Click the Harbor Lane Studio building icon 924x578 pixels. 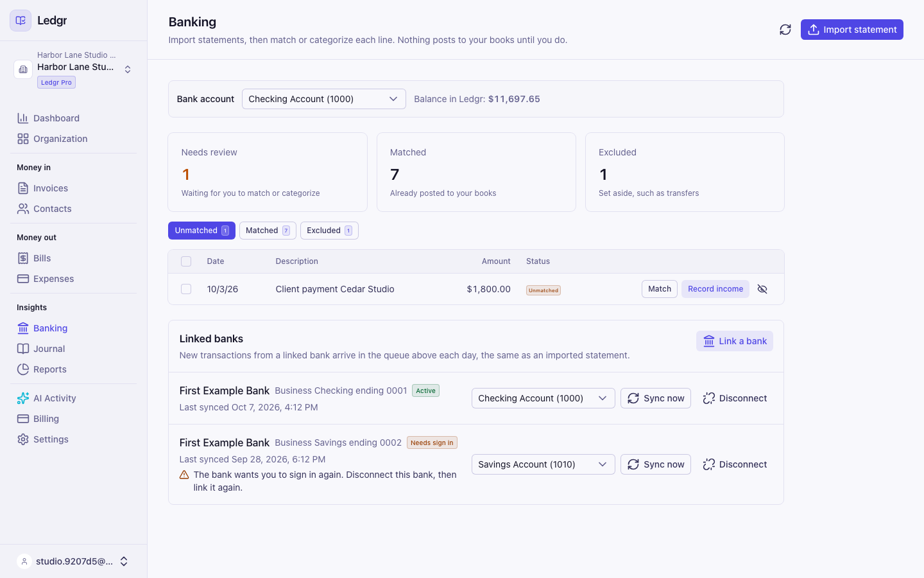pos(23,69)
